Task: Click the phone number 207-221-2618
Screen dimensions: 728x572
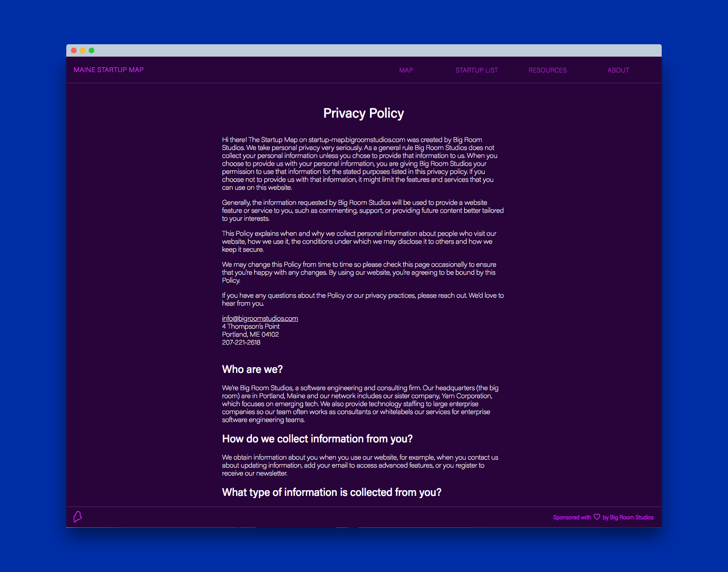Action: click(241, 342)
